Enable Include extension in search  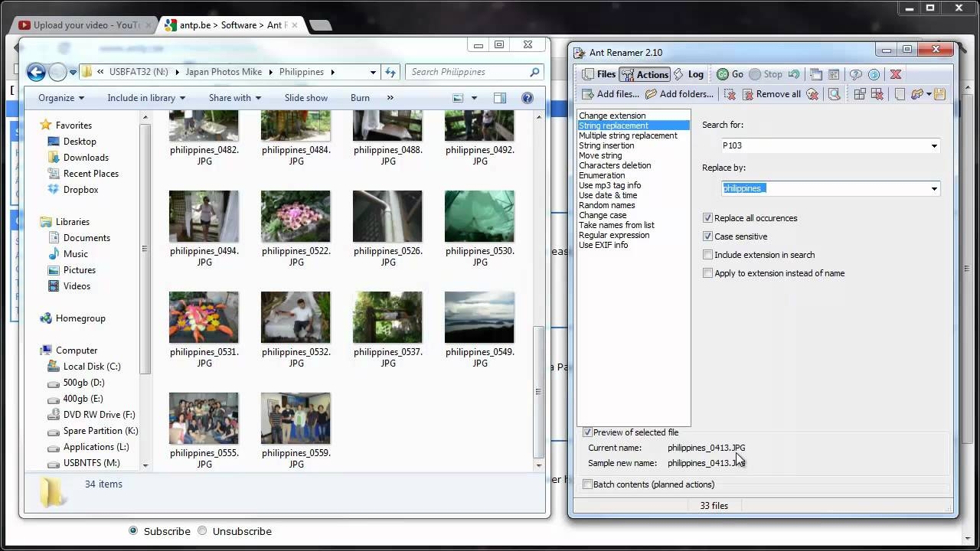tap(707, 255)
